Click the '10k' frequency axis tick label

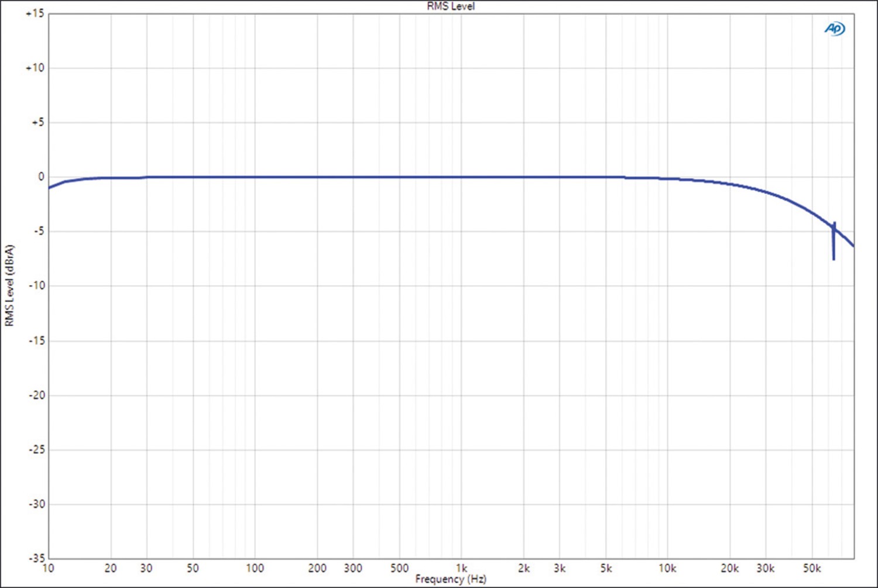tap(667, 568)
